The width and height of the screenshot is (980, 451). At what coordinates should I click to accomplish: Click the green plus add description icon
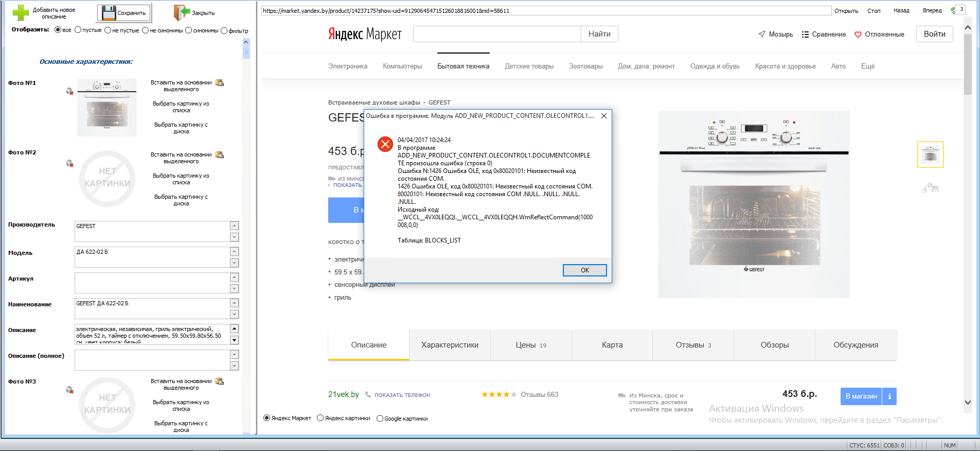tap(21, 13)
